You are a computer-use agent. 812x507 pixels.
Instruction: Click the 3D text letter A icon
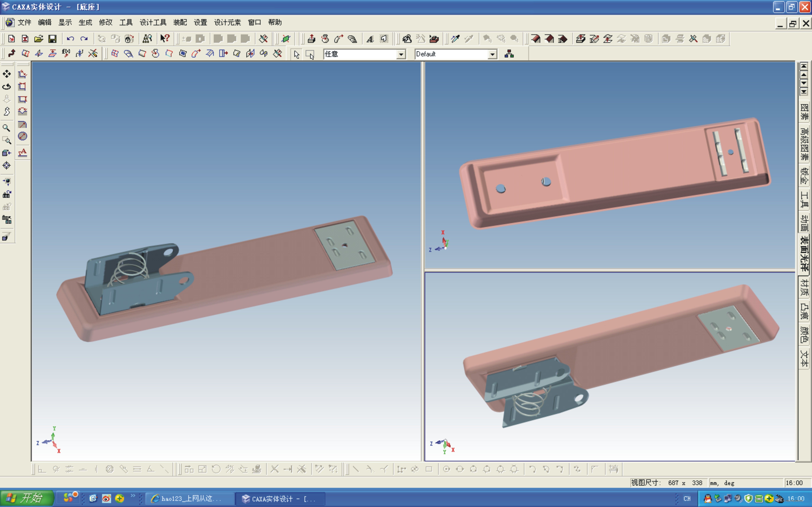(370, 39)
